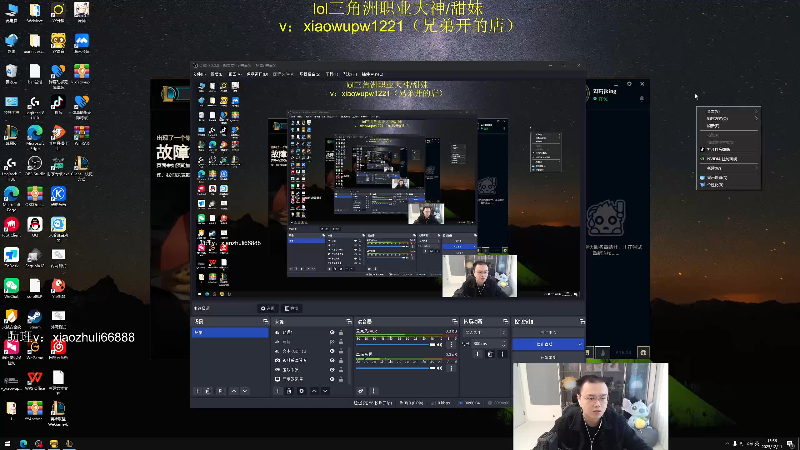Click add transition icon in Transitions dock

pos(478,354)
